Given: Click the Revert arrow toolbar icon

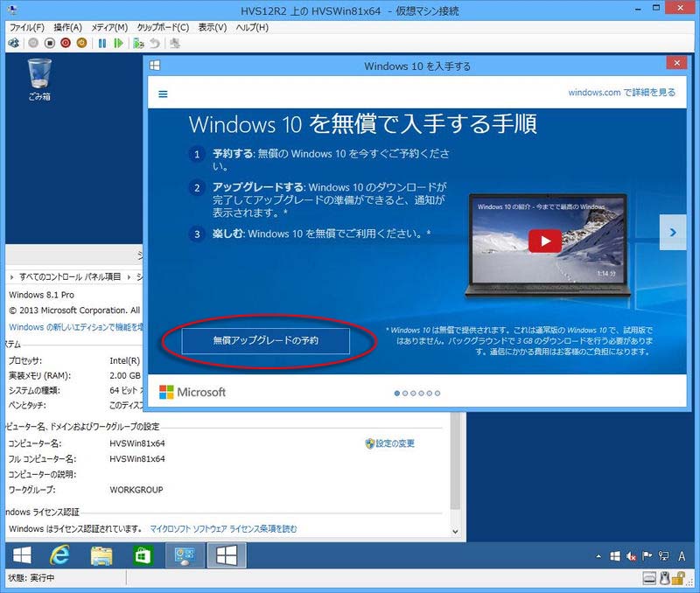Looking at the screenshot, I should point(155,43).
